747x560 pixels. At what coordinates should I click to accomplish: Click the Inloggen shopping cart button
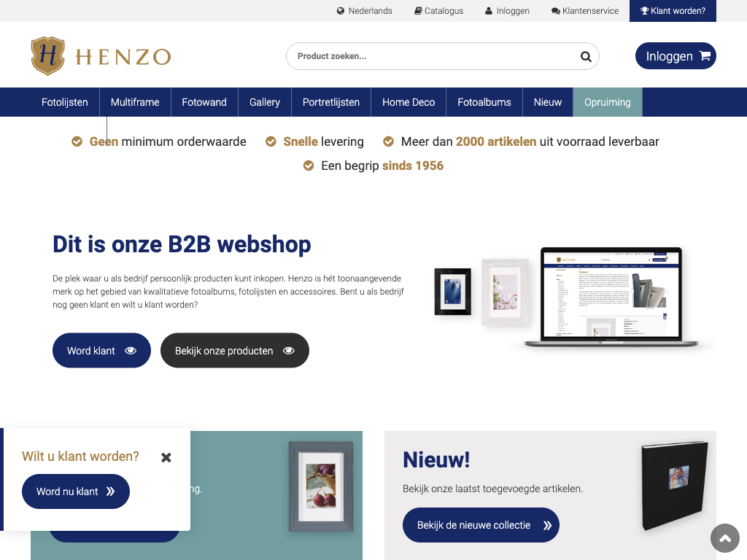(x=676, y=56)
